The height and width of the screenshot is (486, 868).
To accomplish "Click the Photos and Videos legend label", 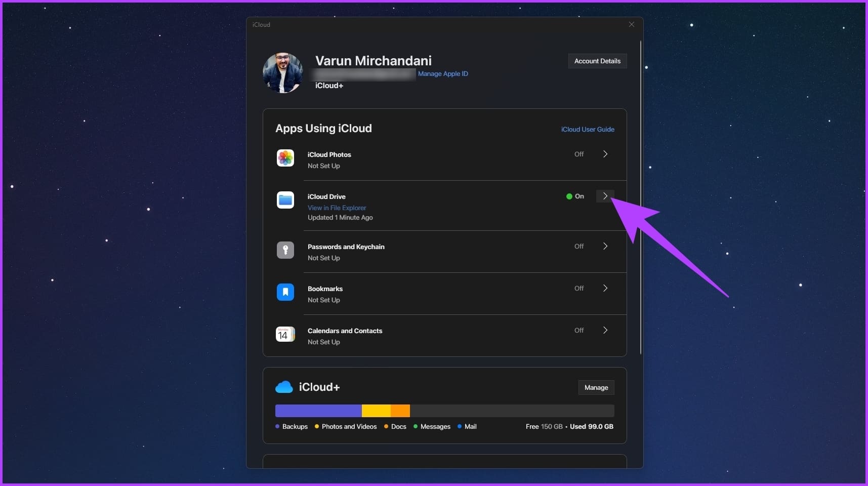I will tap(349, 426).
